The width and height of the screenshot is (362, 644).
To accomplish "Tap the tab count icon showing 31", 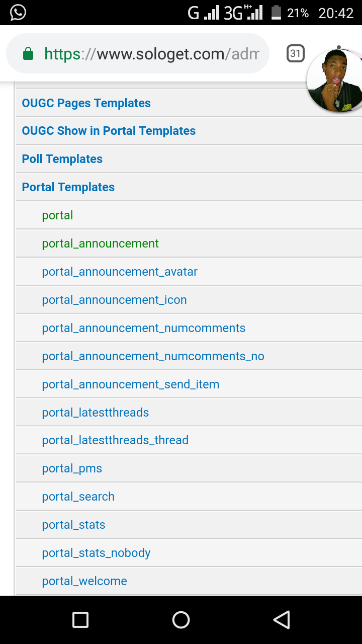I will (295, 54).
